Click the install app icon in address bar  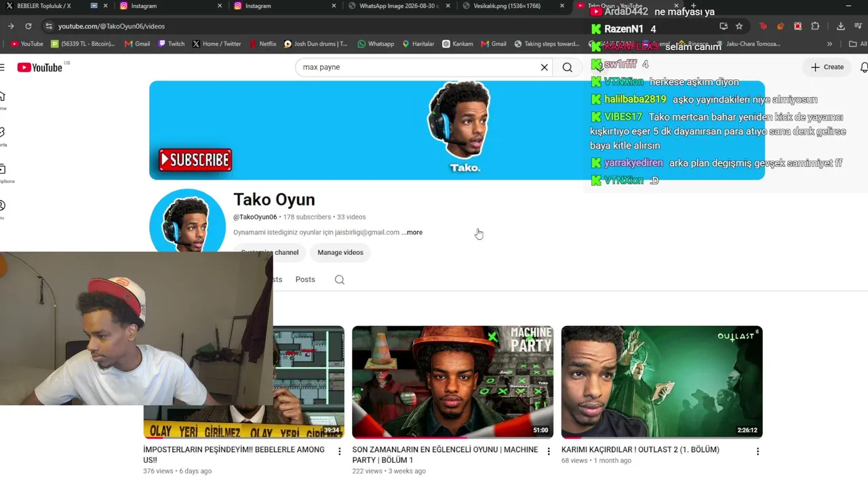(724, 26)
